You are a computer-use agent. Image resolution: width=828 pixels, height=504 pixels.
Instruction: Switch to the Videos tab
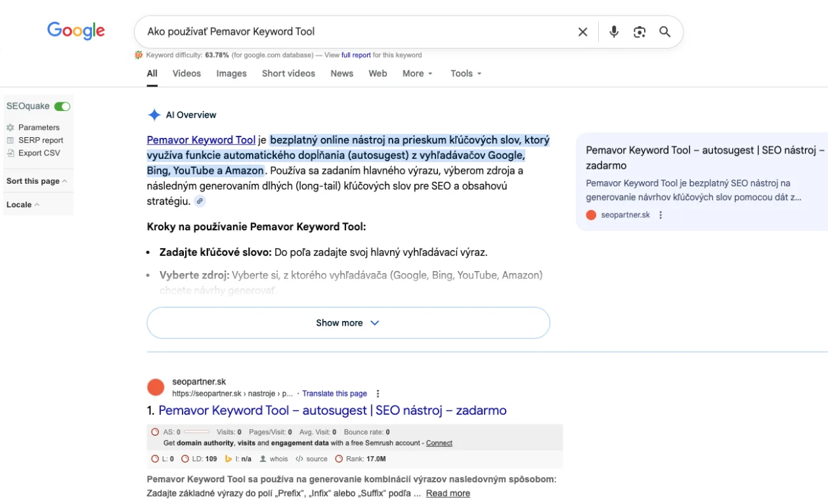(186, 73)
